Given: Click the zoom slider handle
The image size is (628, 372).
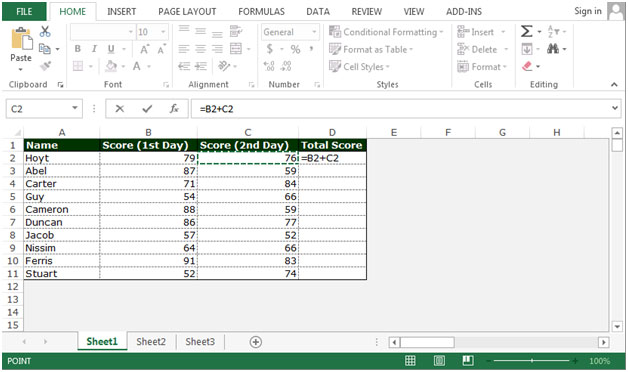Looking at the screenshot, I should coord(532,361).
